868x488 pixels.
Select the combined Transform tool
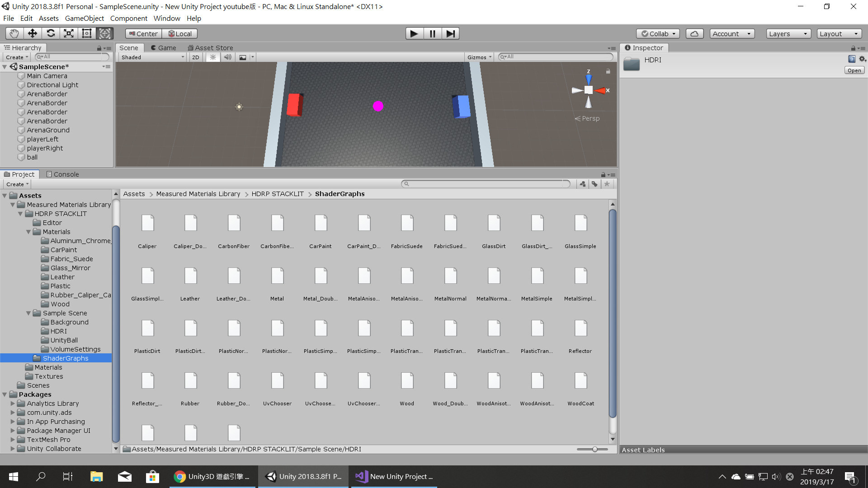pos(105,33)
